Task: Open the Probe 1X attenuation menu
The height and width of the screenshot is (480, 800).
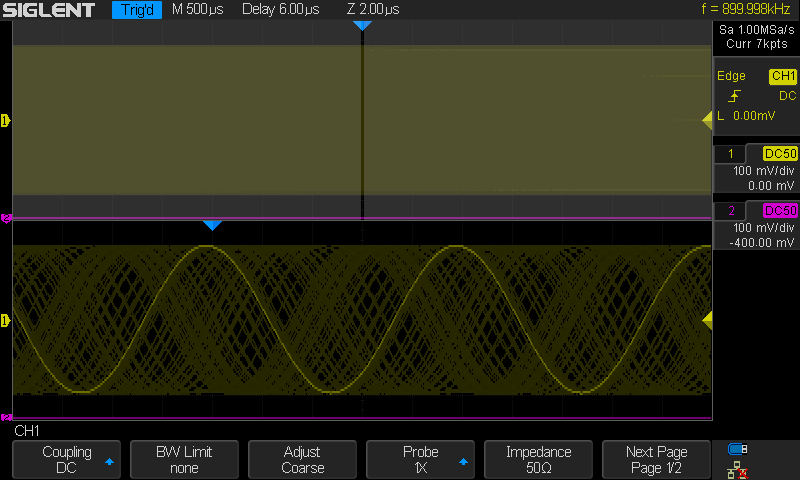Action: click(x=420, y=460)
